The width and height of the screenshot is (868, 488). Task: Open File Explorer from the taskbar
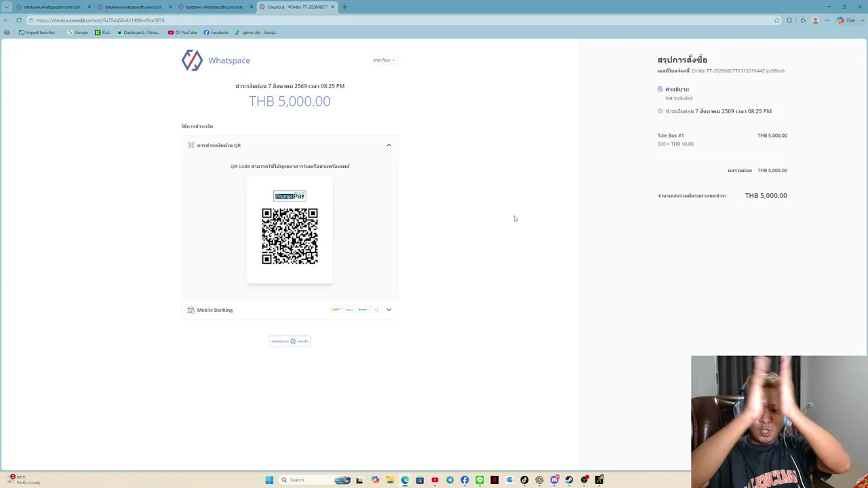(x=390, y=480)
